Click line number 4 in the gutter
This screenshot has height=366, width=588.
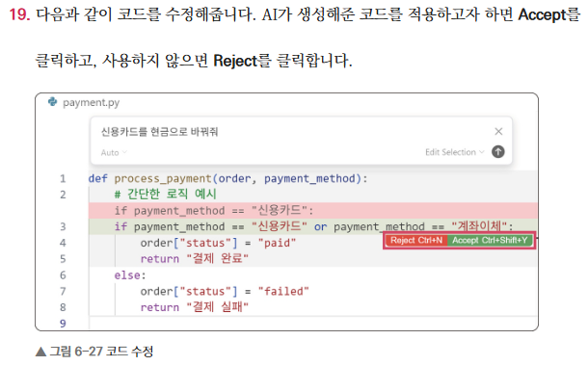point(63,243)
